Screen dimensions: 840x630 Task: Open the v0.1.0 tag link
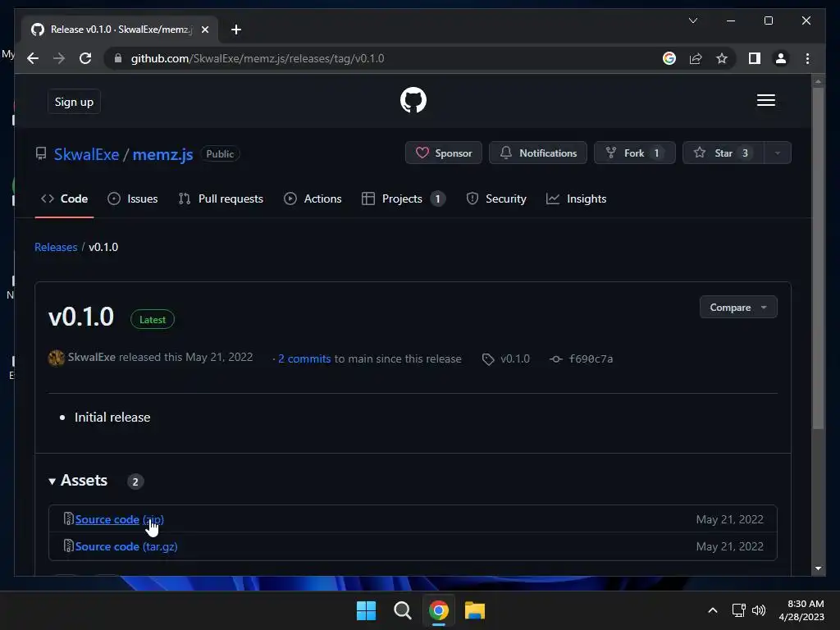pyautogui.click(x=515, y=359)
